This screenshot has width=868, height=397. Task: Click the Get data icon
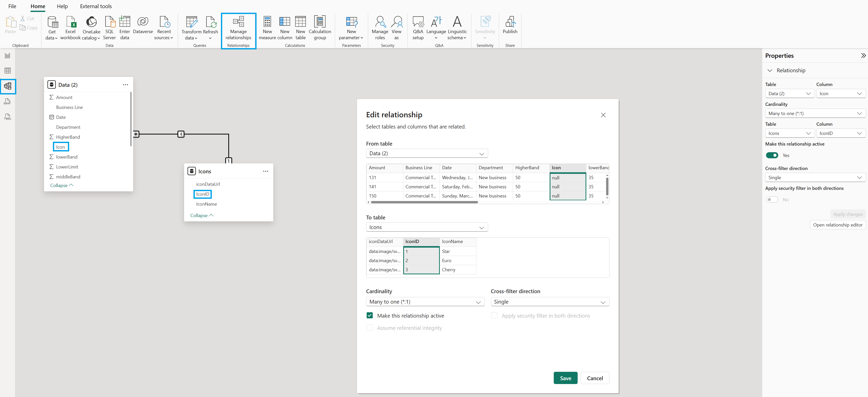tap(52, 22)
